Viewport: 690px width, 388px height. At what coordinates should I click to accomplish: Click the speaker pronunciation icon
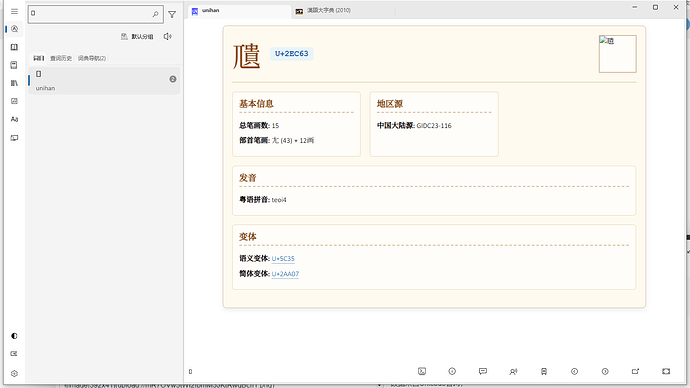coord(168,37)
